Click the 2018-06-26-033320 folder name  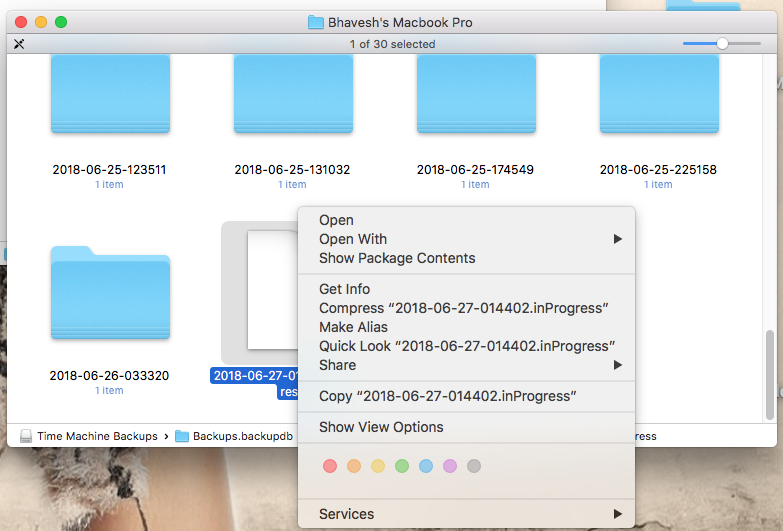(x=109, y=376)
